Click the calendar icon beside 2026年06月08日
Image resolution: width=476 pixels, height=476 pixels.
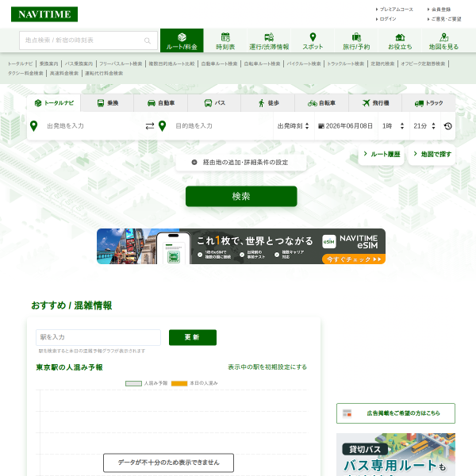click(x=321, y=126)
